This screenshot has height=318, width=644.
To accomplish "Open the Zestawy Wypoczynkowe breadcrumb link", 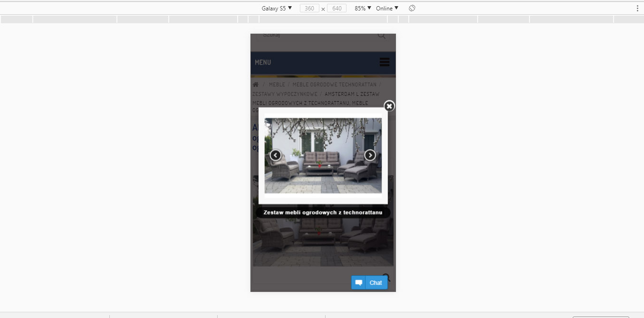I will click(x=285, y=94).
